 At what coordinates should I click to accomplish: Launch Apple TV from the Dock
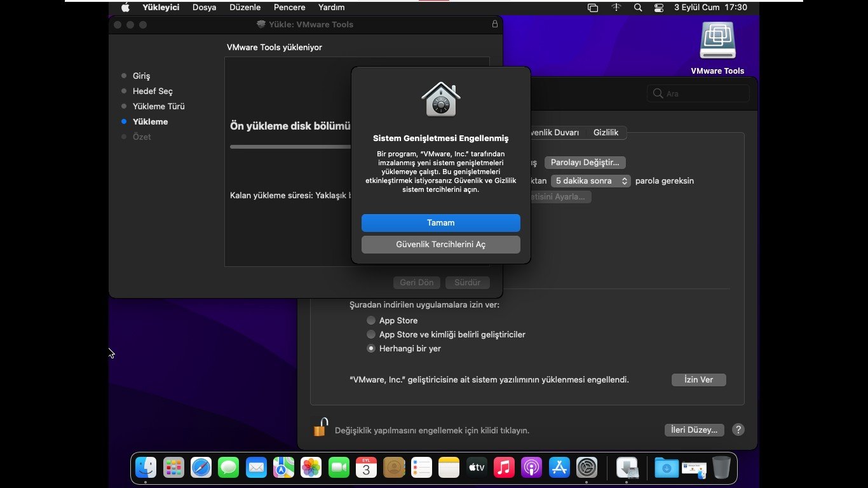(477, 468)
